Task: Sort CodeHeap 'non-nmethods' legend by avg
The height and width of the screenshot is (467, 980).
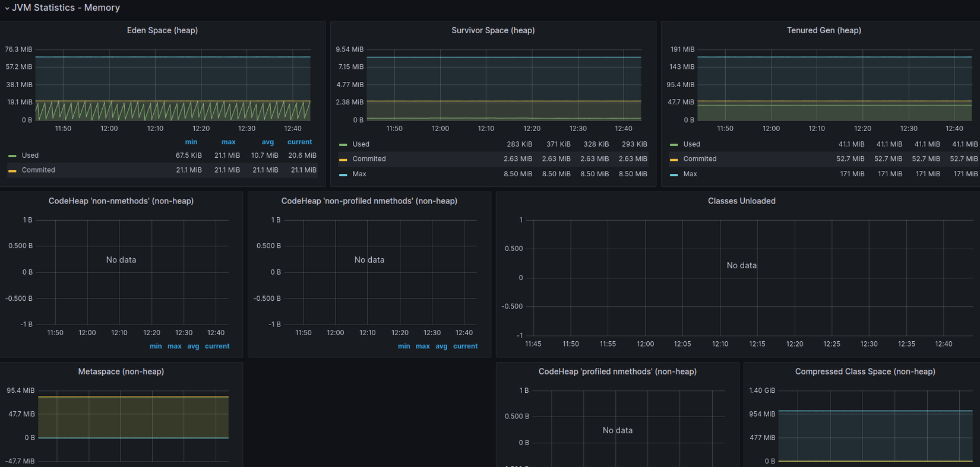Action: [x=193, y=346]
